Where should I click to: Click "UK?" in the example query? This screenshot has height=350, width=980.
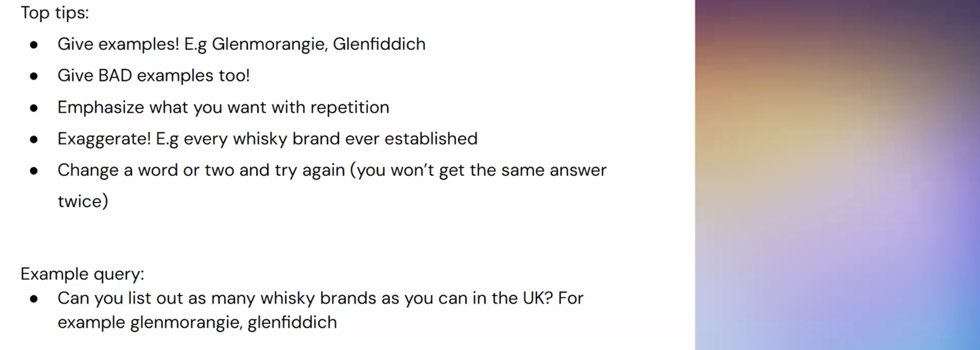pyautogui.click(x=538, y=298)
